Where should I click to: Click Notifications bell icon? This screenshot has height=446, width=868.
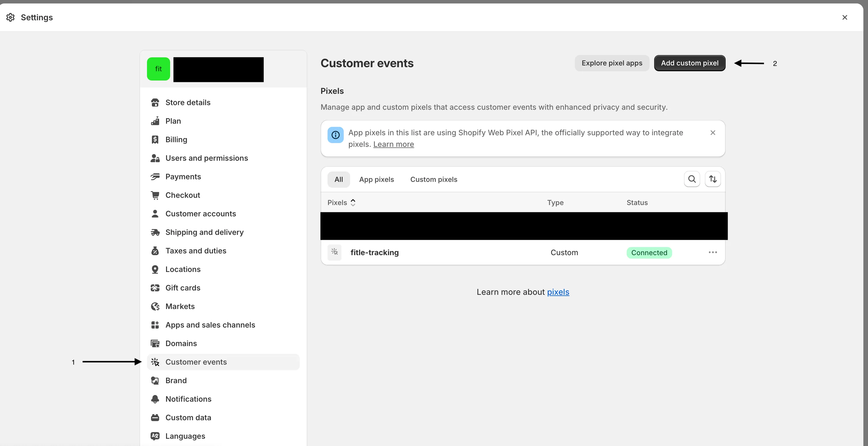[x=155, y=399]
